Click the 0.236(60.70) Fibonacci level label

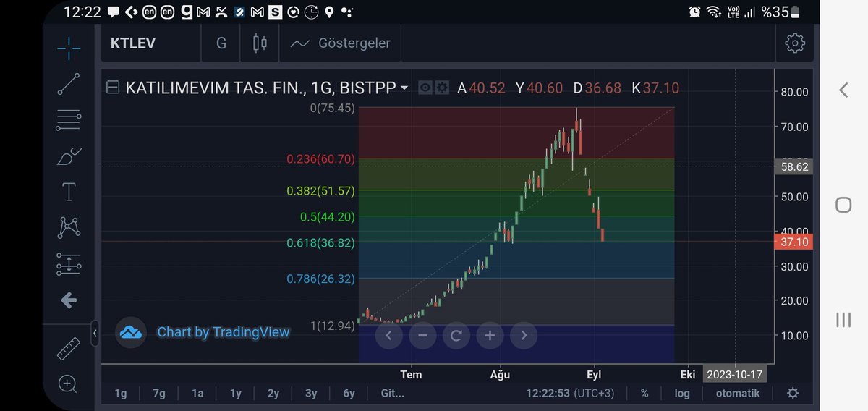pyautogui.click(x=320, y=159)
